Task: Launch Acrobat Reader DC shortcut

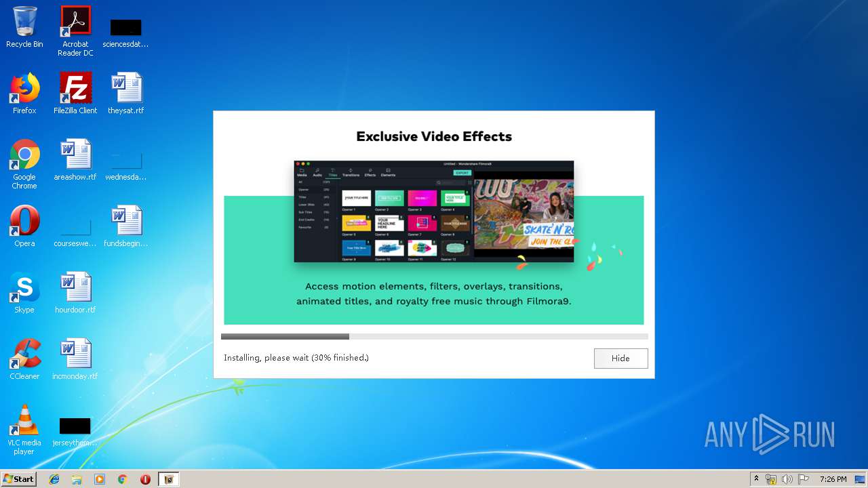Action: [75, 31]
